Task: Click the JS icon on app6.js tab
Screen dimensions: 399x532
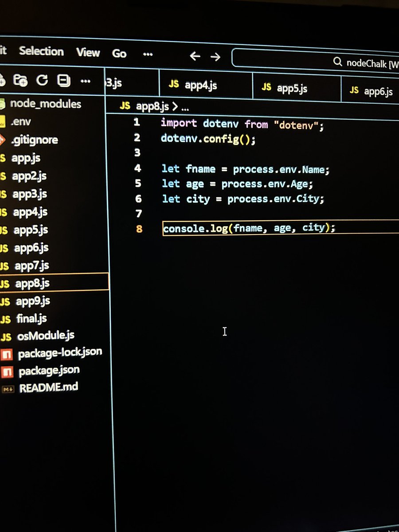Action: pyautogui.click(x=354, y=90)
